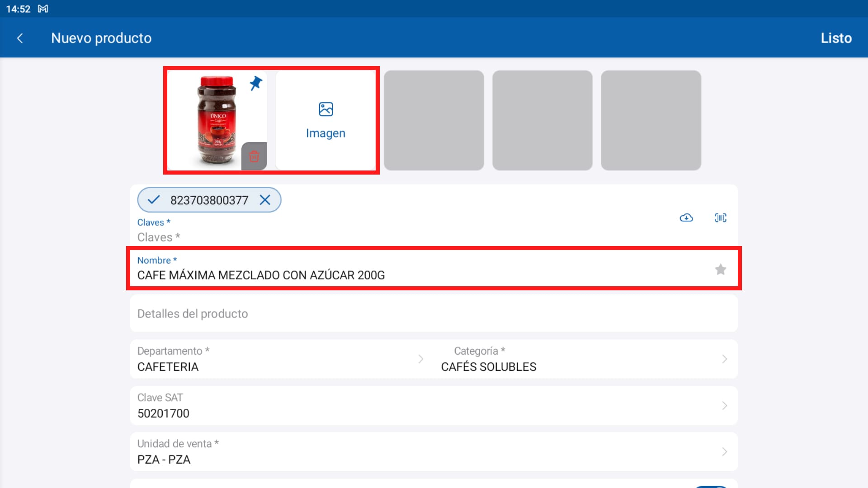
Task: Open the Gmail notification icon in status bar
Action: 42,8
